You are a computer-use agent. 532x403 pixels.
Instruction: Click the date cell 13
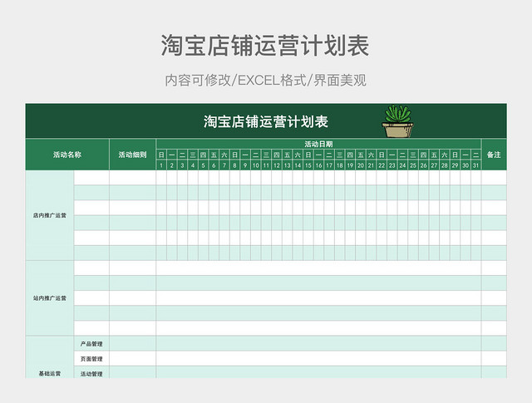(x=288, y=165)
